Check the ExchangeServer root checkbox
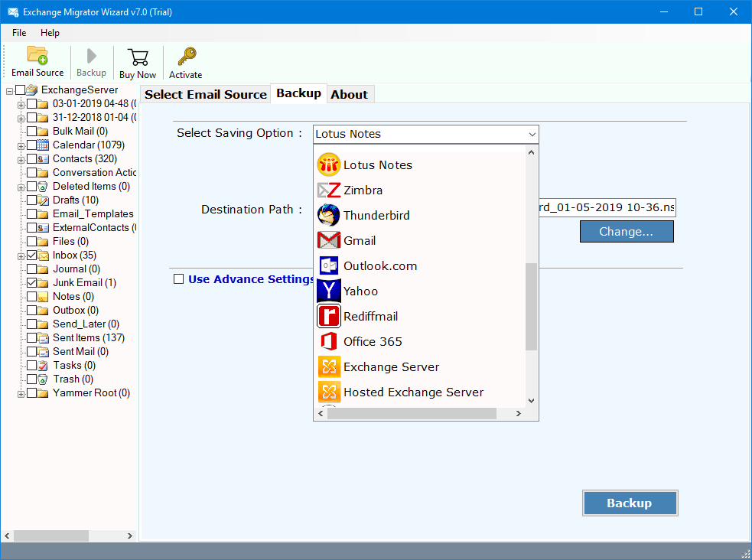The image size is (752, 560). click(x=20, y=90)
